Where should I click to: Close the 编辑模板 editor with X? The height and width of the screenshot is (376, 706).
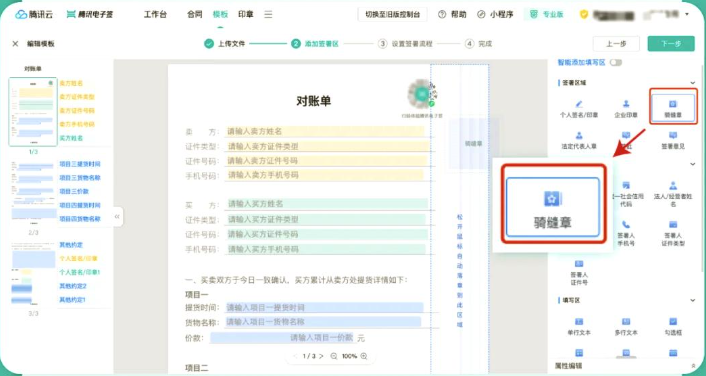[15, 44]
